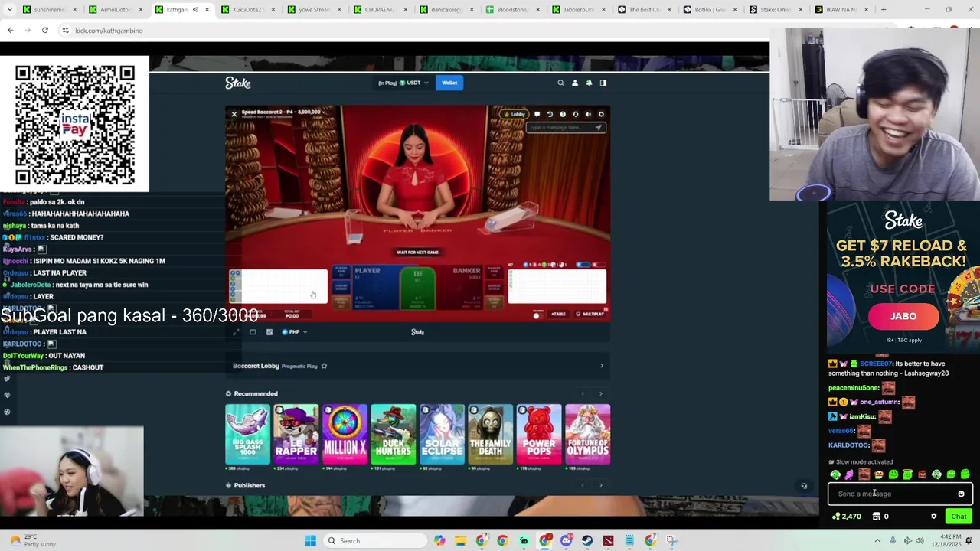Screen dimensions: 980x551
Task: Open the MULTIPLAY button
Action: point(590,314)
